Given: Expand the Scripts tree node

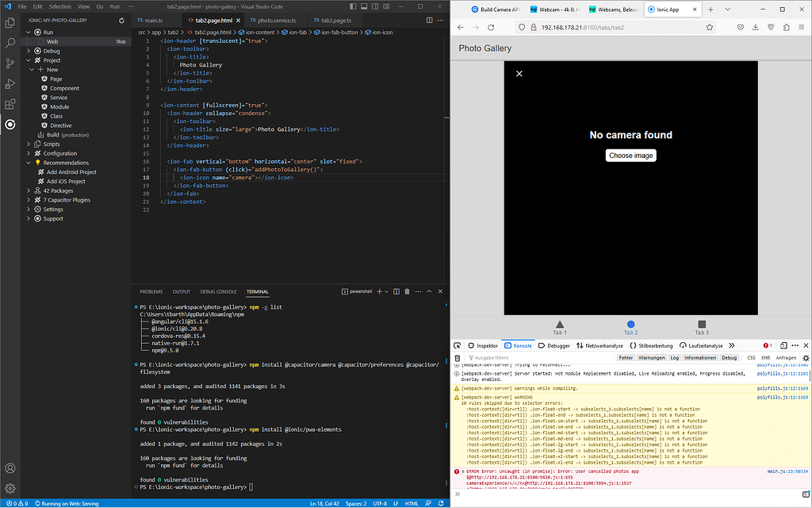Looking at the screenshot, I should (x=29, y=144).
